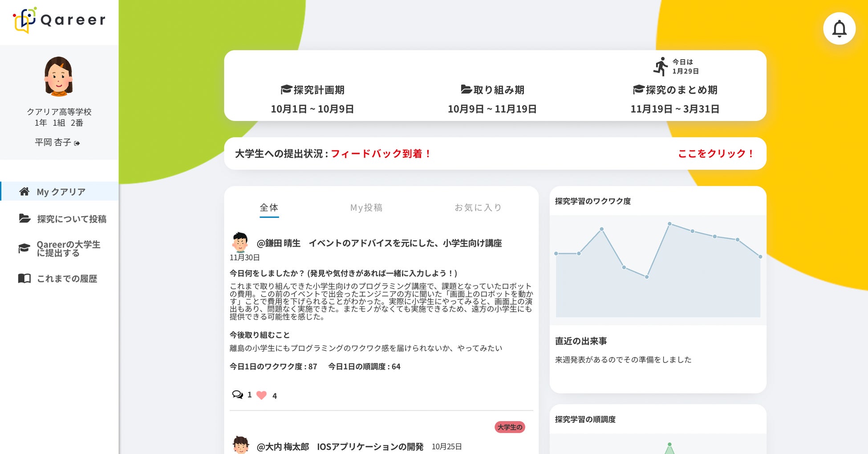
Task: Click today's date 1月29日
Action: tap(685, 71)
